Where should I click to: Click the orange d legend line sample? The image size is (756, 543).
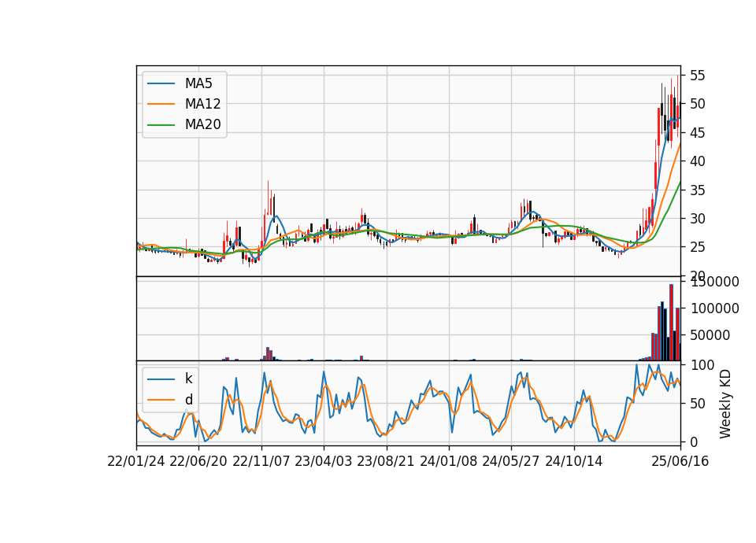[x=161, y=400]
